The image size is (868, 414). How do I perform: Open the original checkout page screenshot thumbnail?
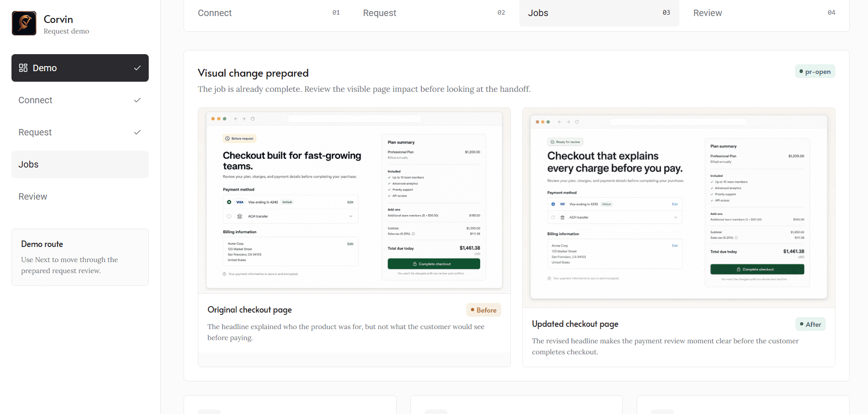354,201
